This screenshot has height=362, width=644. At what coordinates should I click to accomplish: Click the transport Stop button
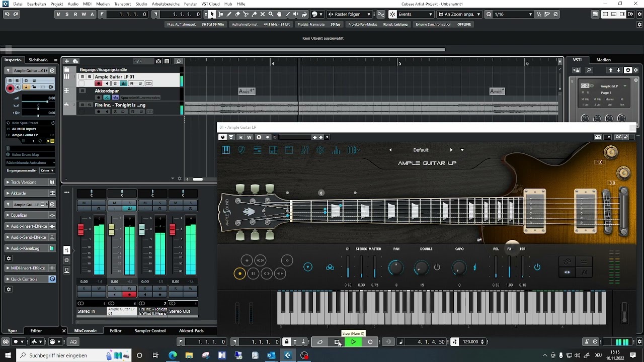337,342
